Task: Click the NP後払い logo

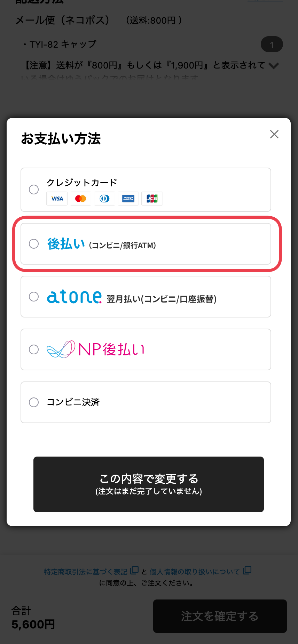Action: click(96, 349)
